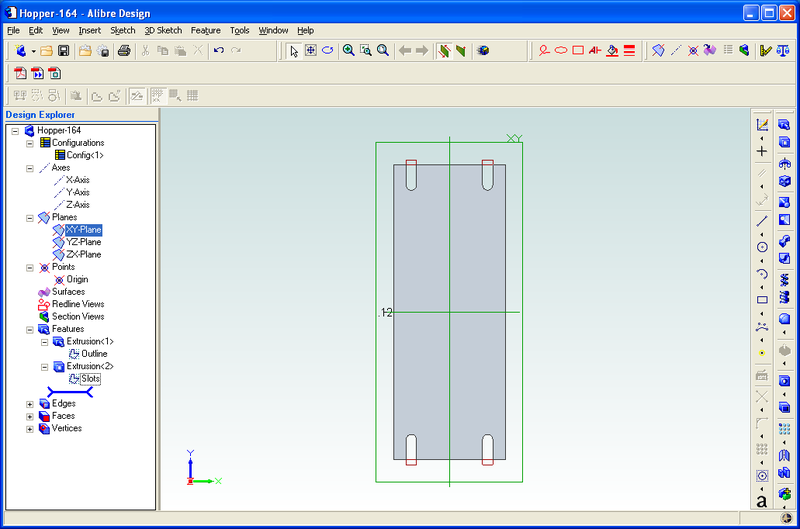
Task: Select the Text sketch tool
Action: click(762, 501)
